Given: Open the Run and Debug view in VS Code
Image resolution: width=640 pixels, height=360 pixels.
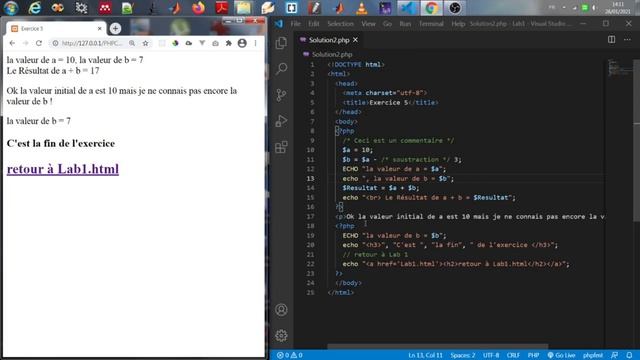Looking at the screenshot, I should click(281, 121).
